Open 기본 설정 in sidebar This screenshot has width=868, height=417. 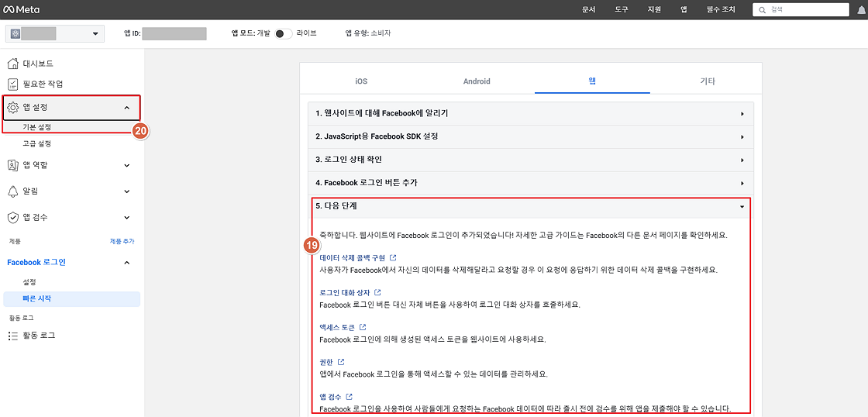point(37,127)
